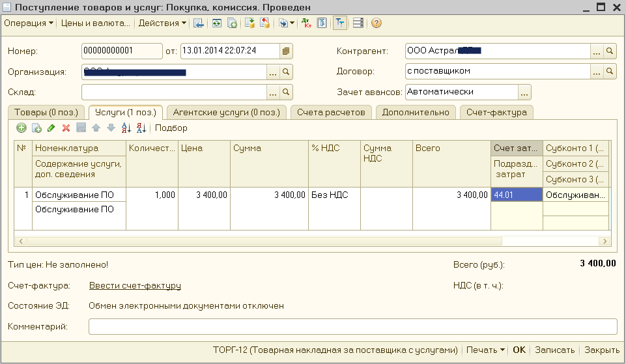Click the Ввести счет-фактуру link
The width and height of the screenshot is (626, 364).
pos(135,285)
